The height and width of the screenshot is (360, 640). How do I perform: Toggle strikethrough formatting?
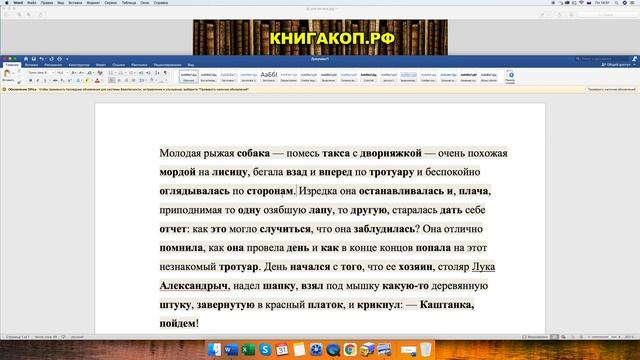tap(55, 80)
